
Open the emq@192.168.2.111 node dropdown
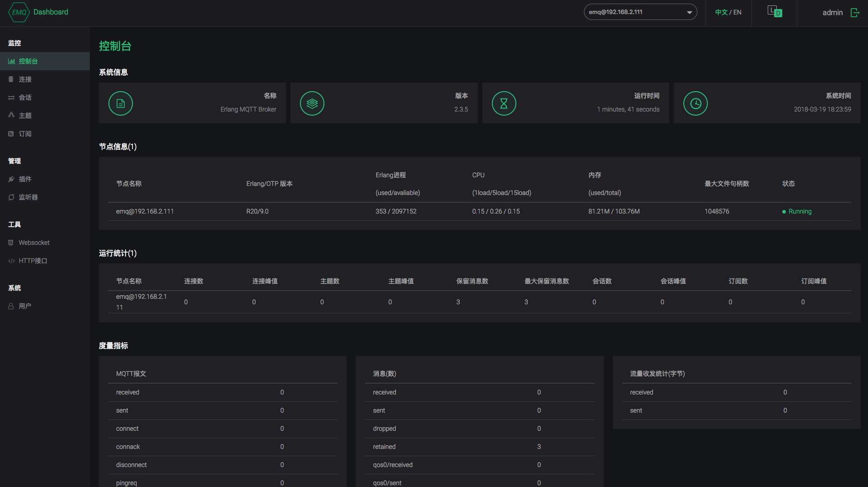coord(640,12)
